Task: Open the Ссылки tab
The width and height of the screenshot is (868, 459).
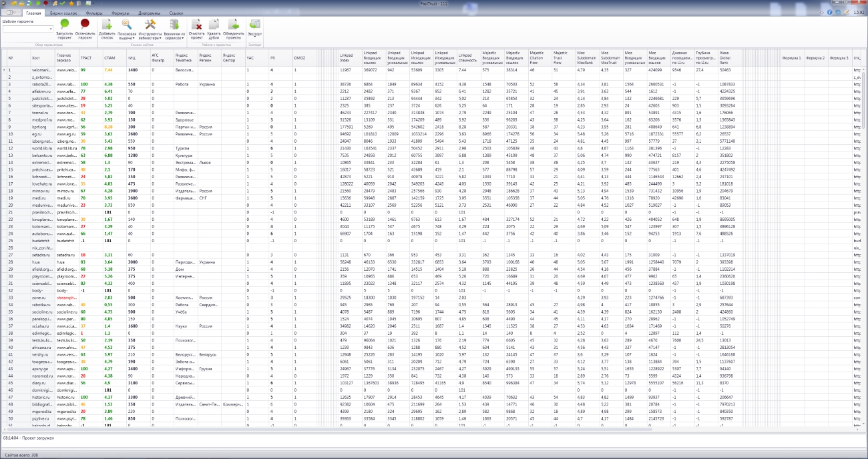Action: pos(176,13)
